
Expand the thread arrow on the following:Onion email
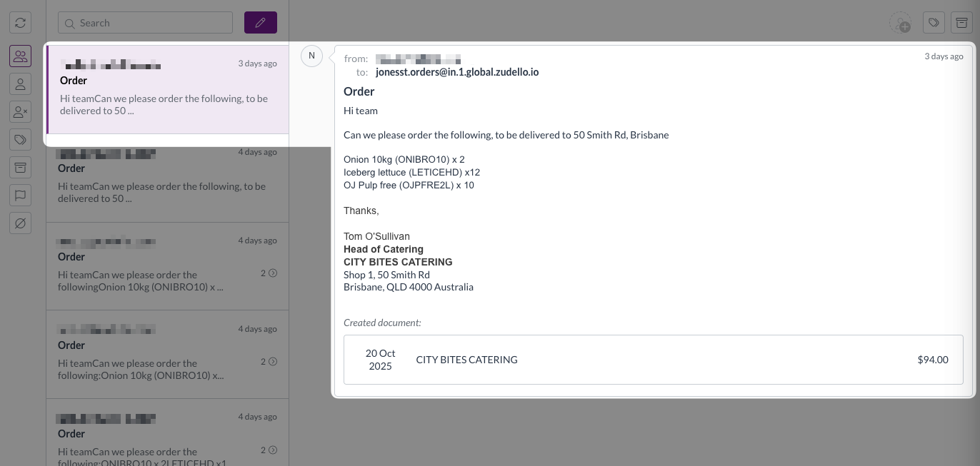tap(272, 361)
